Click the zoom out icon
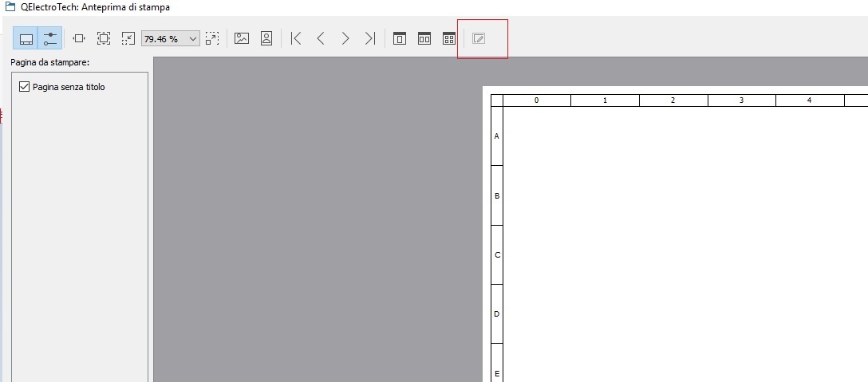This screenshot has width=868, height=382. [128, 38]
